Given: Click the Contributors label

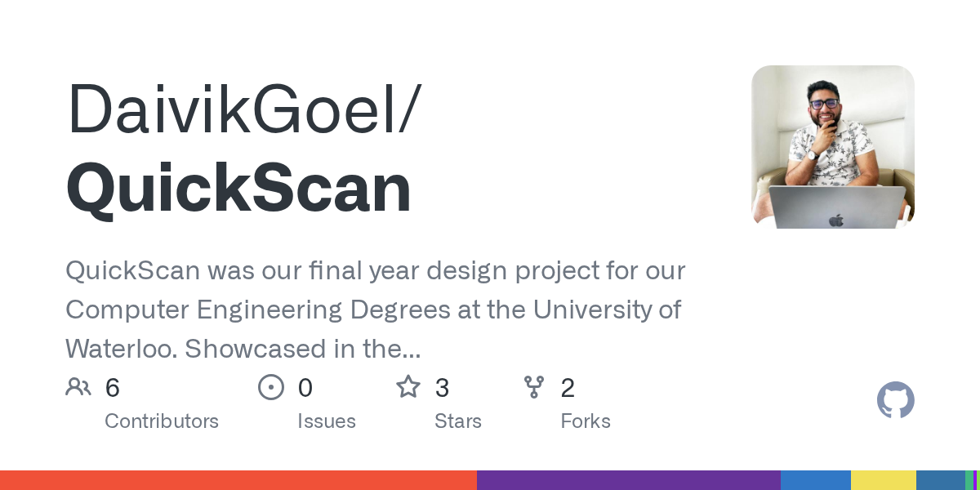Looking at the screenshot, I should click(162, 421).
